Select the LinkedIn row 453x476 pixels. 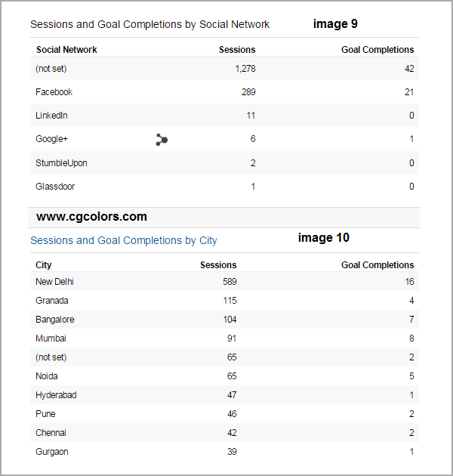coord(224,116)
